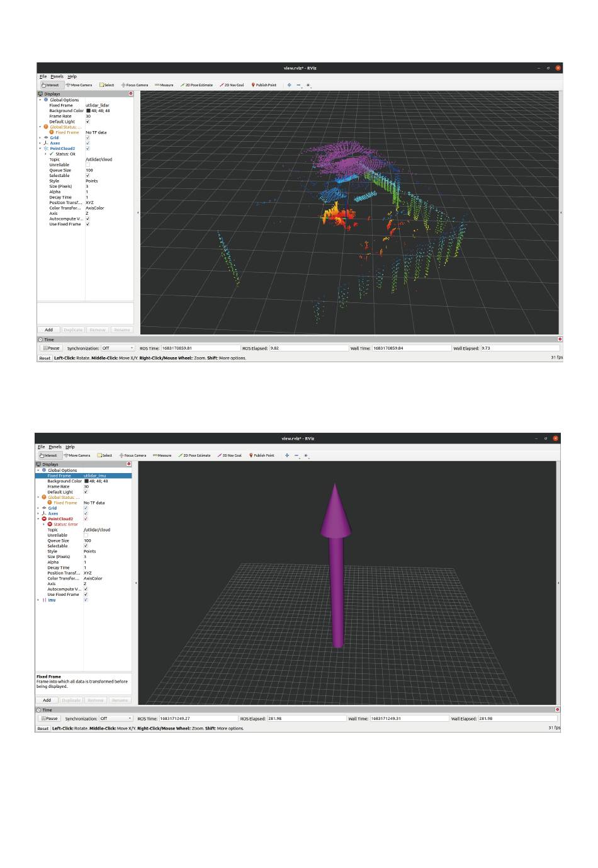Expand Status: Ok row in upper RViz window
The height and width of the screenshot is (868, 598).
45,154
